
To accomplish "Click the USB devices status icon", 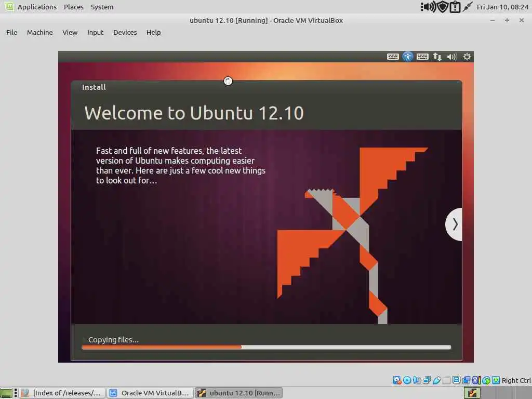I will pos(436,380).
